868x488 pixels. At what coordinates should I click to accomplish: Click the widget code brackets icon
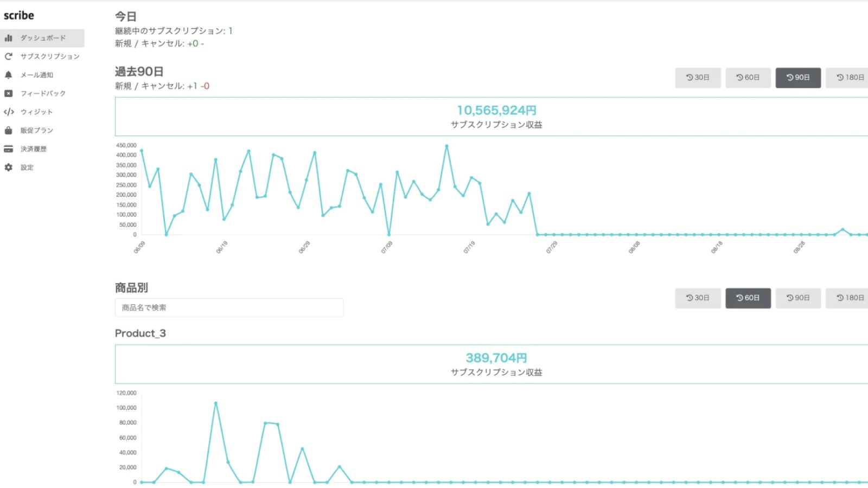pos(9,112)
